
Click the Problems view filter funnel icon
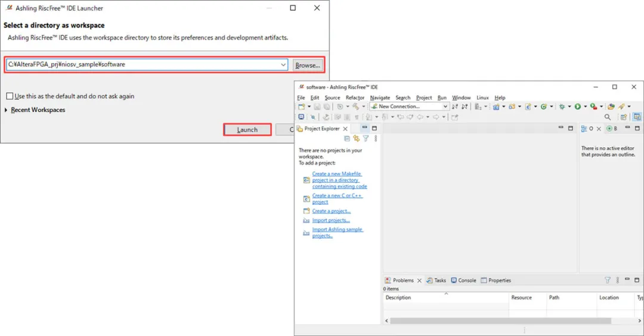coord(608,280)
